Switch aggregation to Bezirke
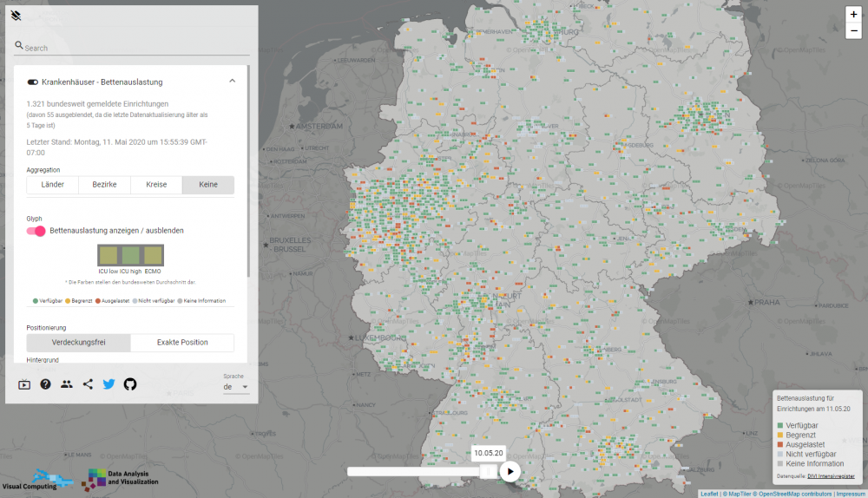The image size is (868, 498). pos(104,185)
